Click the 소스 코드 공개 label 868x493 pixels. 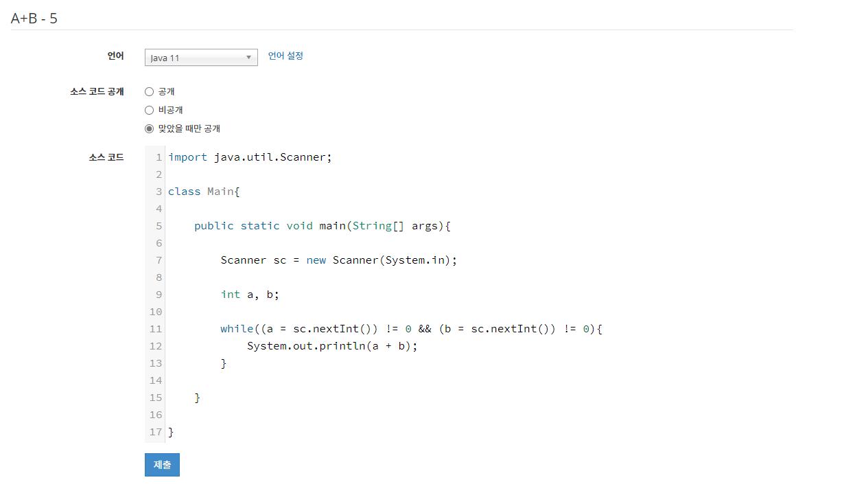click(x=97, y=91)
